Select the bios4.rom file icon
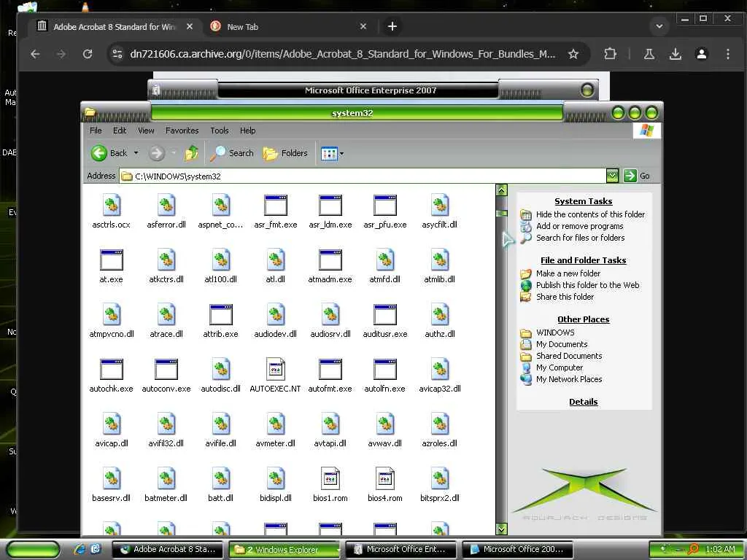The height and width of the screenshot is (560, 747). click(x=385, y=478)
